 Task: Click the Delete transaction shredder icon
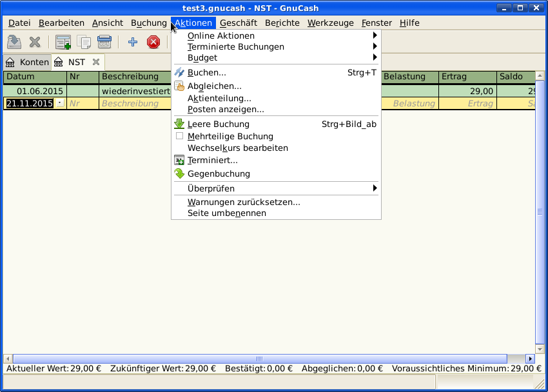(x=104, y=43)
